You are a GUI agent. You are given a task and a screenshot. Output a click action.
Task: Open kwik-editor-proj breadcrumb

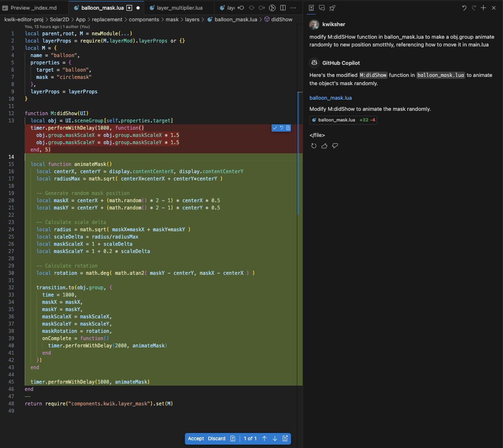pyautogui.click(x=24, y=19)
